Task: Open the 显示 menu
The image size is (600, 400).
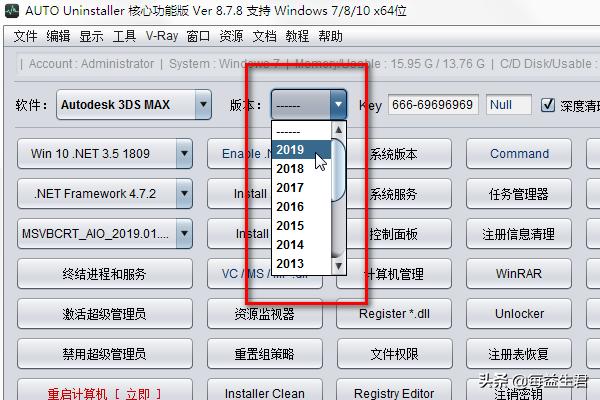Action: (91, 36)
